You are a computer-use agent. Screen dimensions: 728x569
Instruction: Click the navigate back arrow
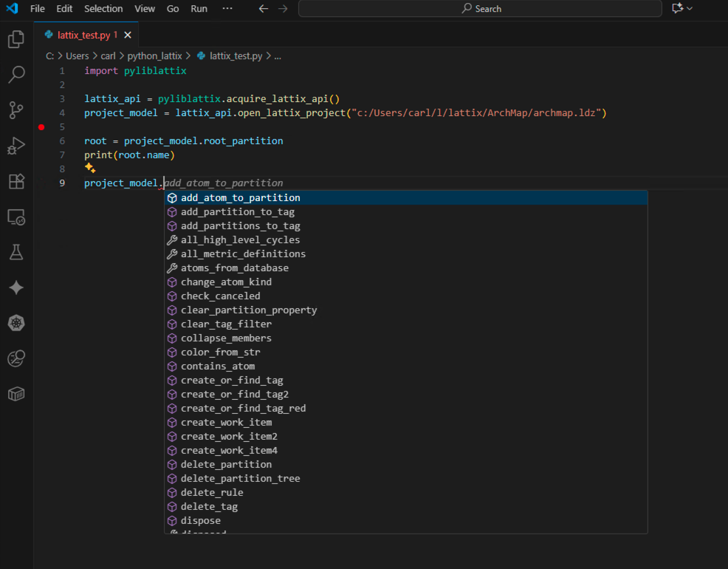(264, 9)
